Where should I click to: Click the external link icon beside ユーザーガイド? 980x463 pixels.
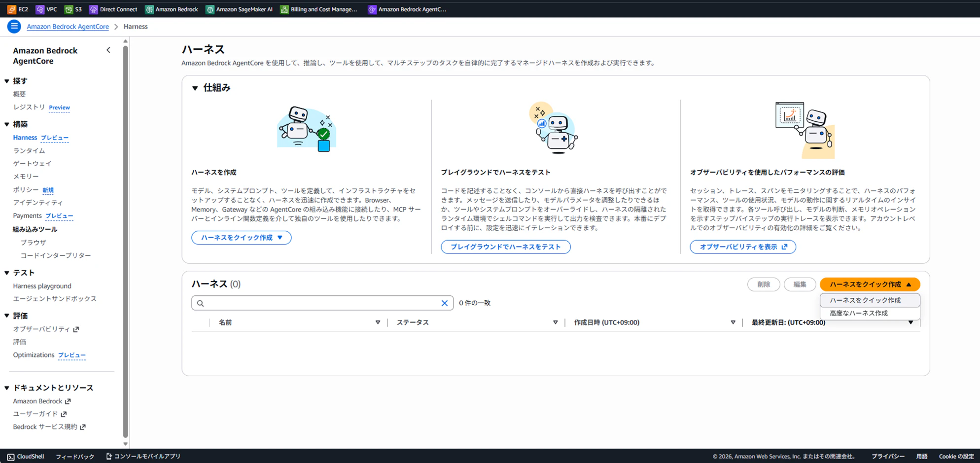(64, 414)
